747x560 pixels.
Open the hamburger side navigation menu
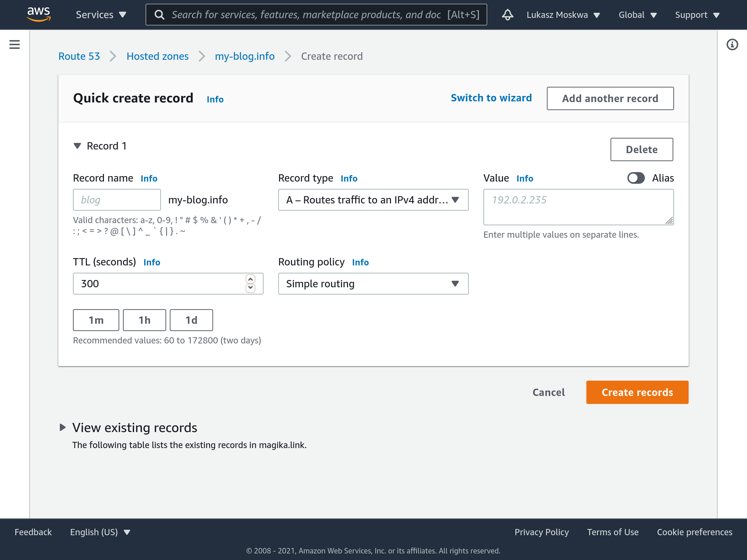click(x=15, y=44)
